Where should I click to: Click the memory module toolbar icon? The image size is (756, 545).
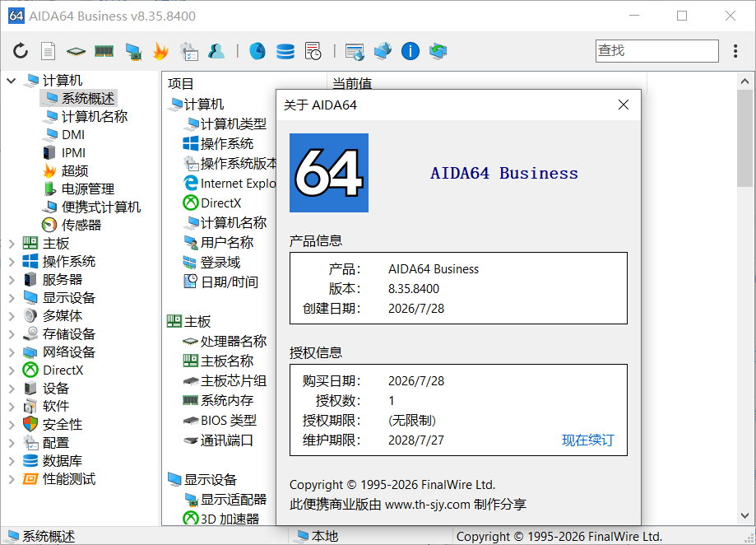click(x=104, y=51)
